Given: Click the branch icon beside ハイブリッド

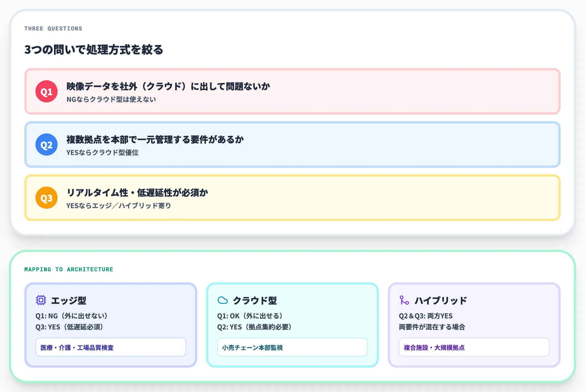Looking at the screenshot, I should tap(404, 300).
